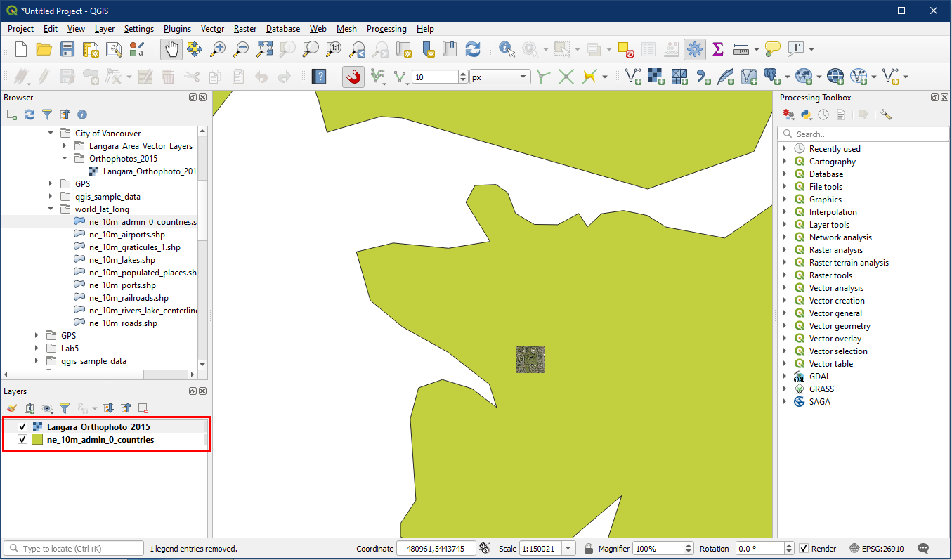Open the map Scale dropdown

click(568, 549)
